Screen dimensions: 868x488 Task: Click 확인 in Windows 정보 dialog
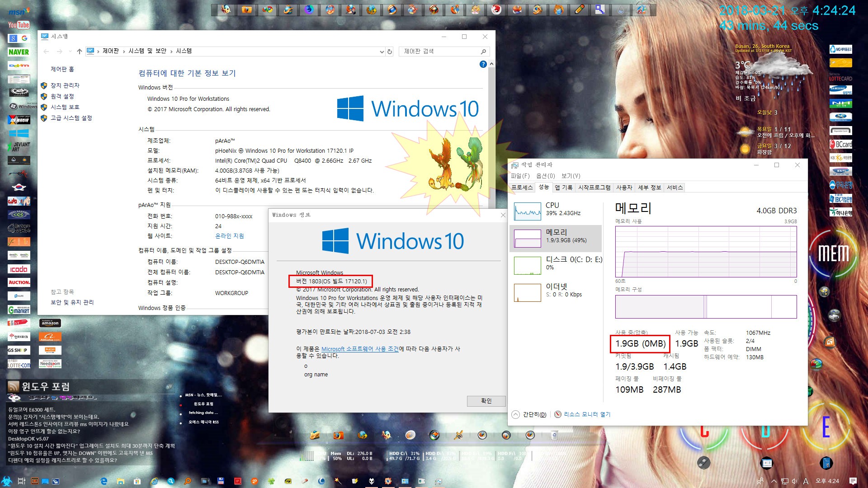click(486, 401)
